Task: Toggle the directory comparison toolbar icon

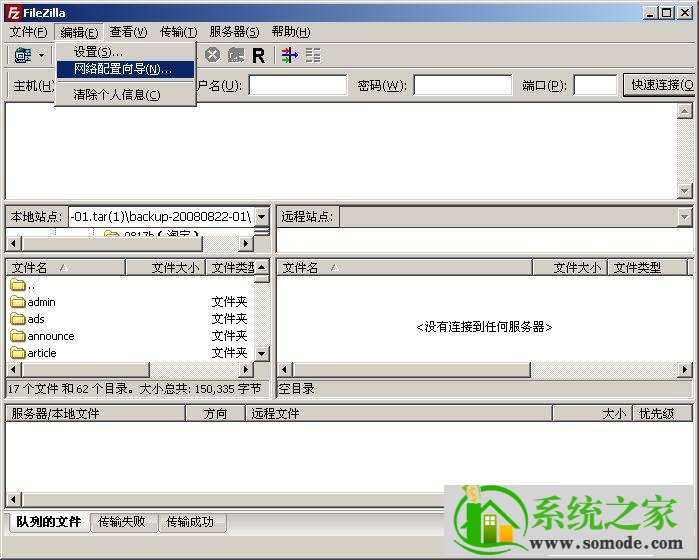Action: click(x=313, y=55)
